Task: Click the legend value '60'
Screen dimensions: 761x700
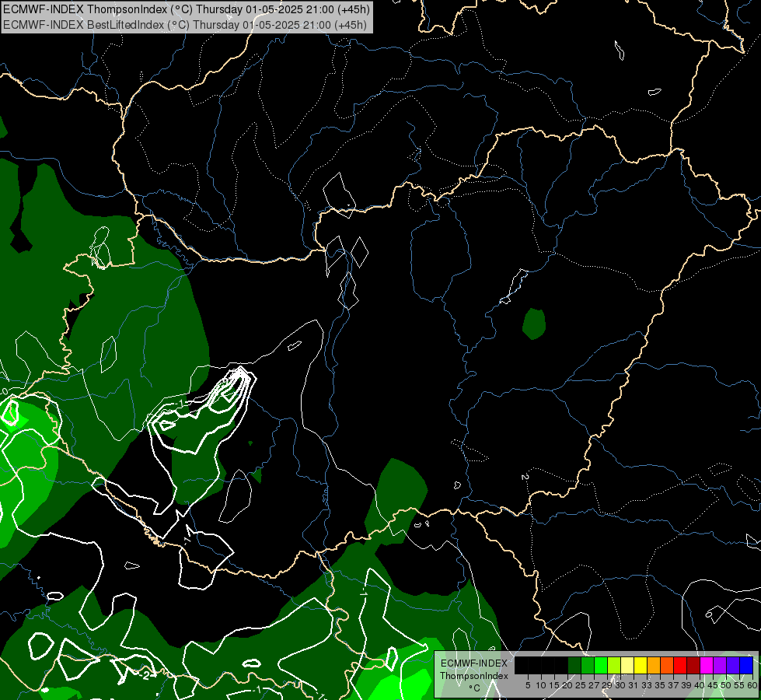Action: (x=752, y=685)
